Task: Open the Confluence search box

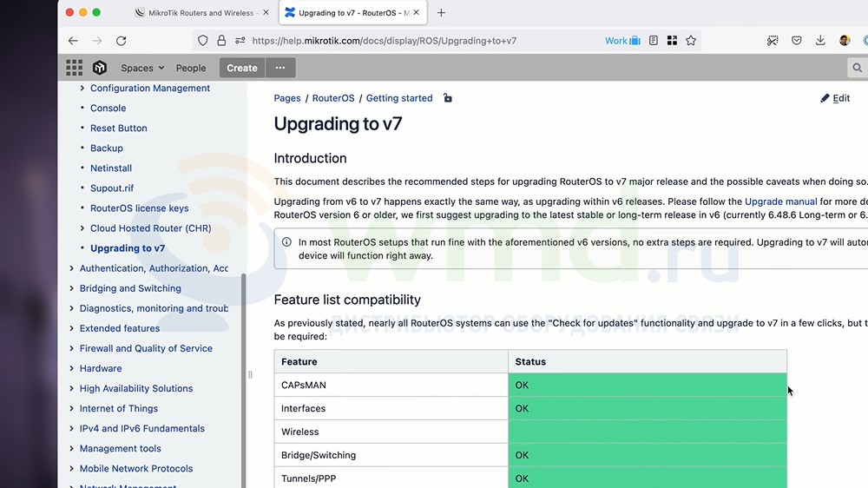Action: coord(857,68)
